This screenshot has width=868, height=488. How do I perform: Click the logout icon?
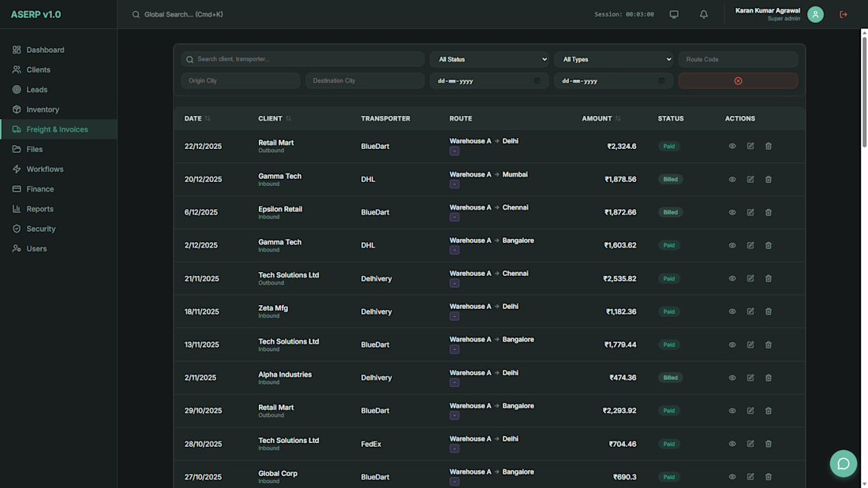click(x=843, y=14)
